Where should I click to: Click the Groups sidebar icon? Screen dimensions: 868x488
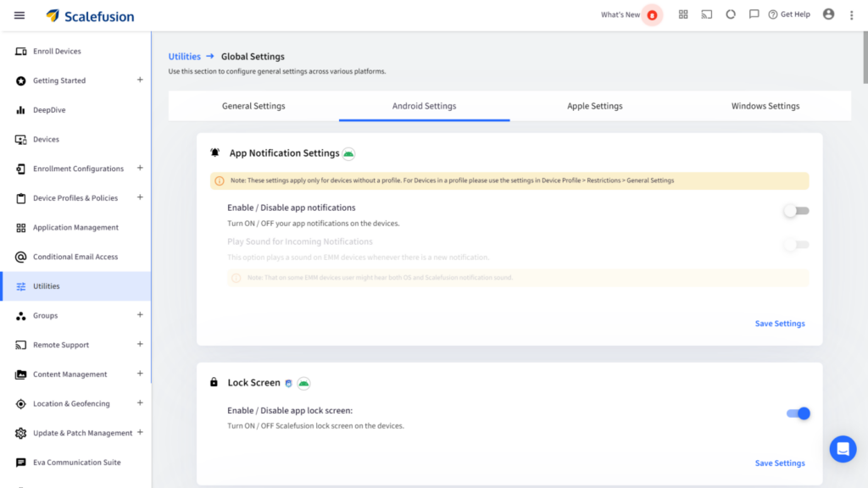coord(20,316)
